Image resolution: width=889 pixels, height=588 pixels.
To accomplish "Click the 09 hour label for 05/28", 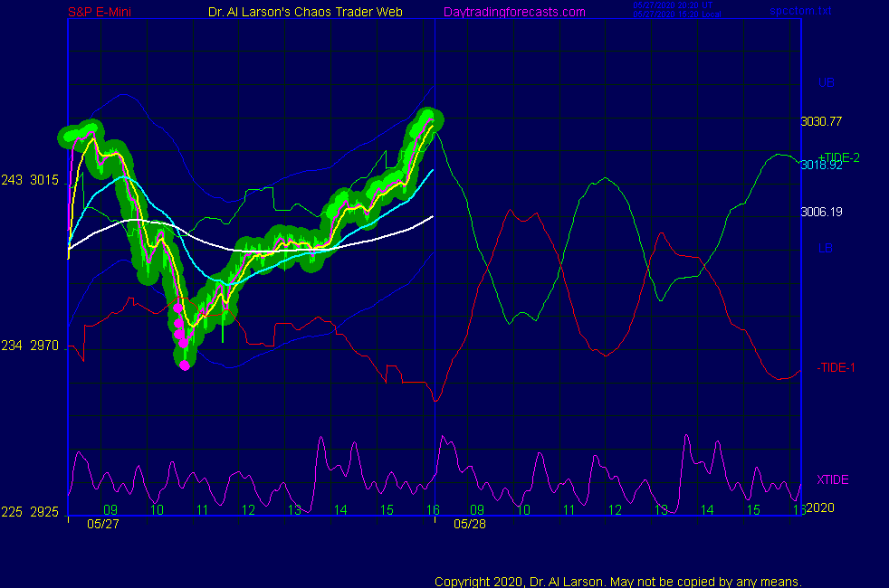I will click(477, 510).
